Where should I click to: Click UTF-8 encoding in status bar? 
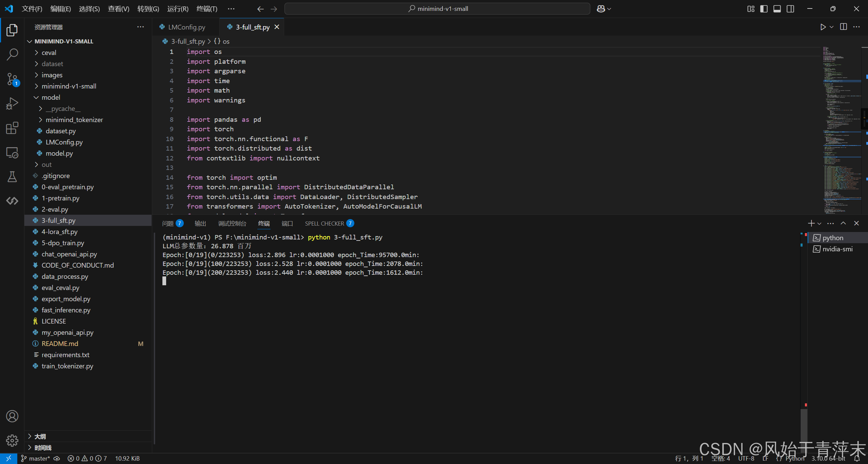pyautogui.click(x=746, y=459)
